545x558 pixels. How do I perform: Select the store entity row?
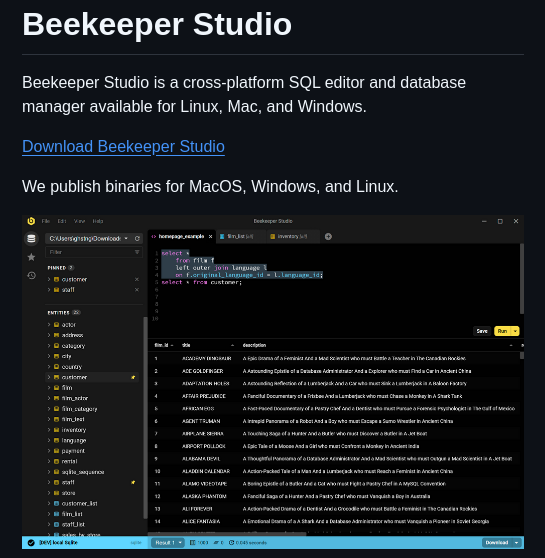93,493
